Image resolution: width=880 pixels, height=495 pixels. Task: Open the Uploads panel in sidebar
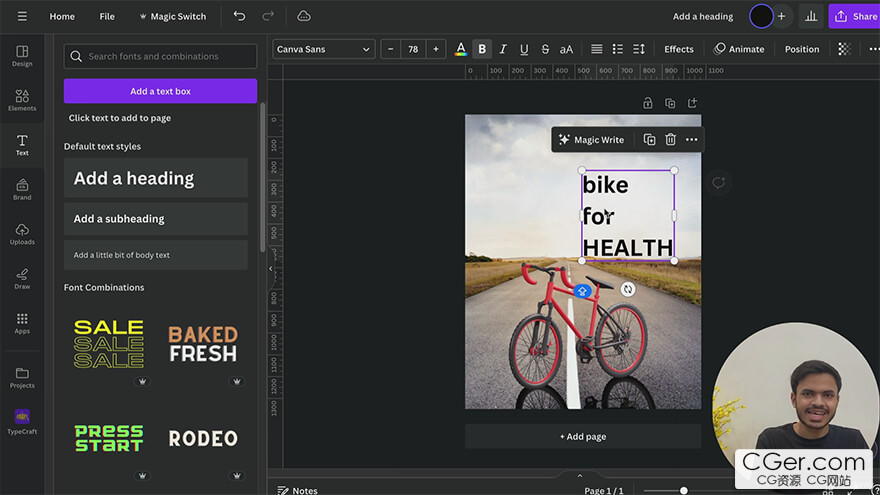coord(22,233)
